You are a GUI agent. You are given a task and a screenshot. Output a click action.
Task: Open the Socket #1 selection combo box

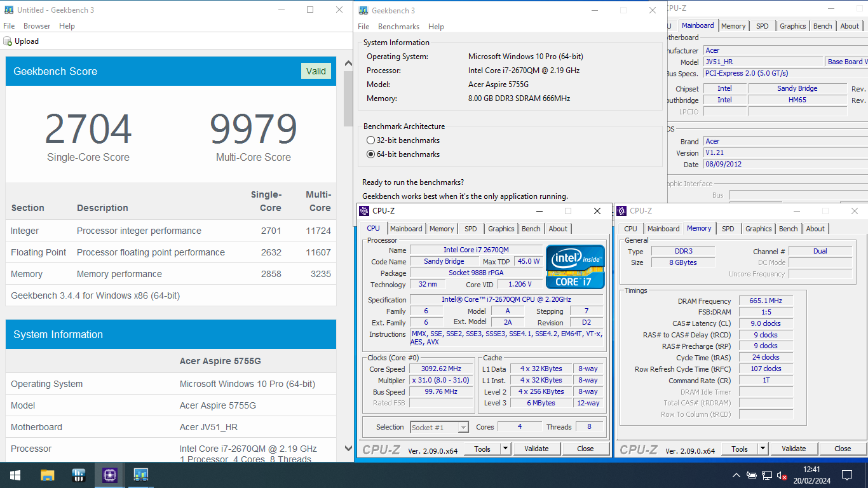440,427
